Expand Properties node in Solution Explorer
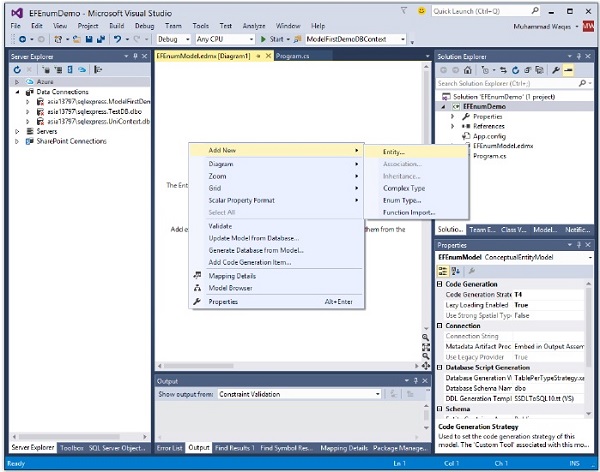Screen dimensions: 600x472 coord(452,116)
